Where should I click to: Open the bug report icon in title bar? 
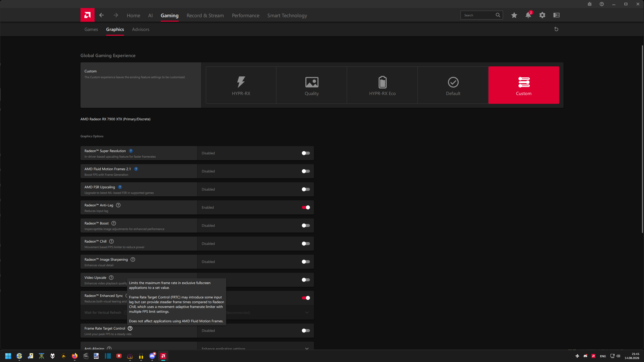click(590, 4)
